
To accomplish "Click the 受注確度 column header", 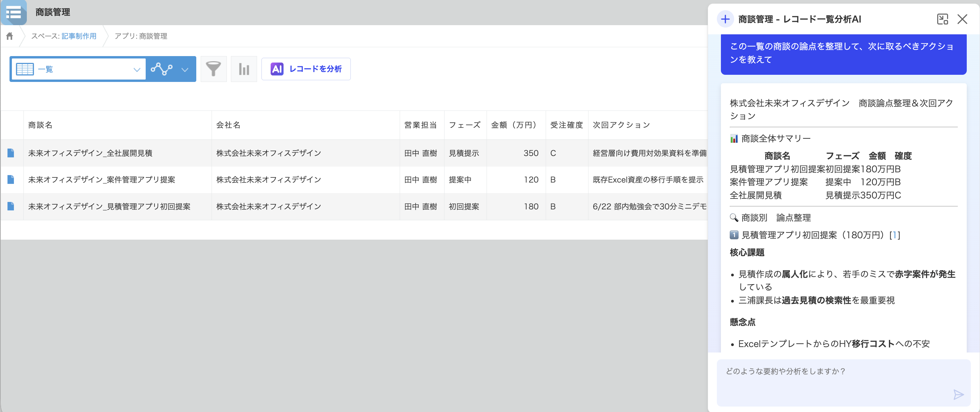I will pos(566,125).
